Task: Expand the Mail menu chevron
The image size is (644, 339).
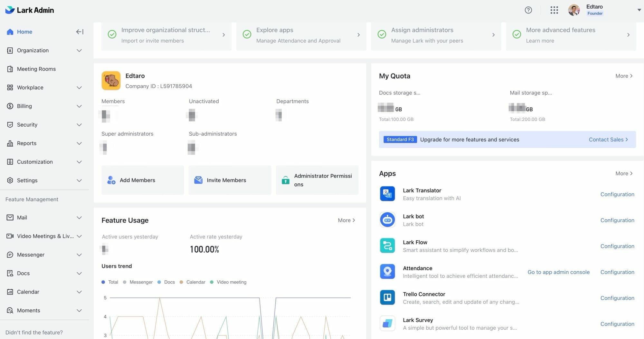Action: (79, 218)
